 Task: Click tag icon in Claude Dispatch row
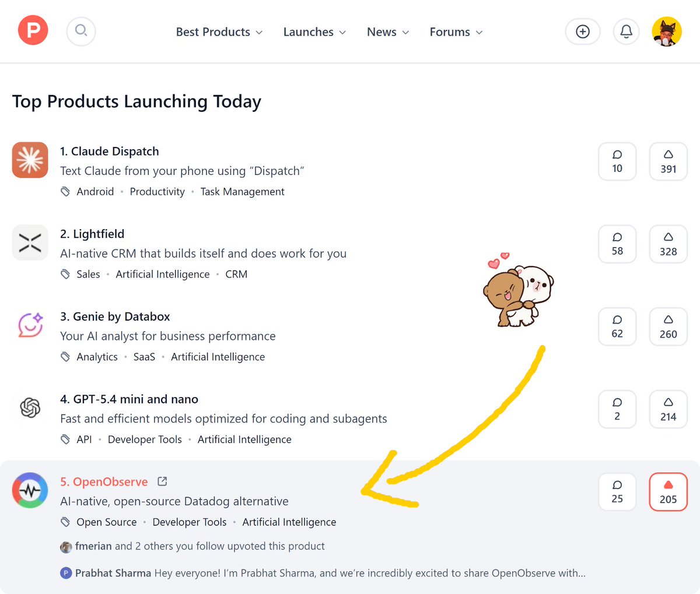click(65, 192)
